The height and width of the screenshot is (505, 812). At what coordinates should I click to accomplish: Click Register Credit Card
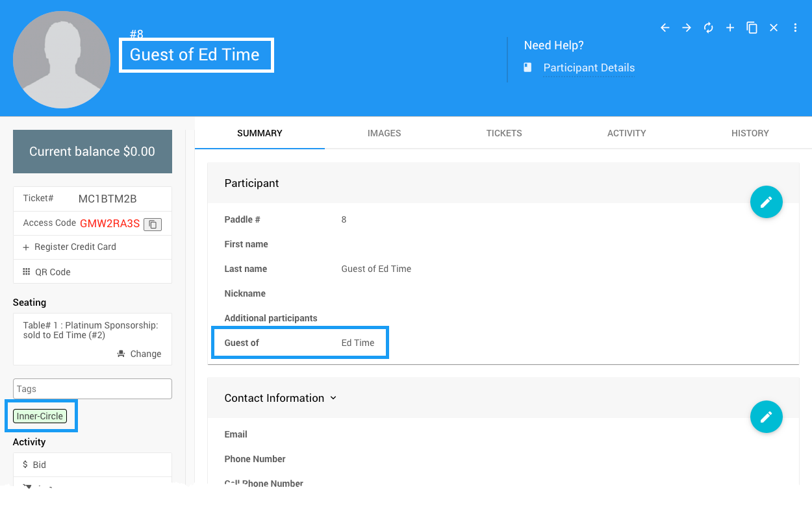pyautogui.click(x=75, y=247)
